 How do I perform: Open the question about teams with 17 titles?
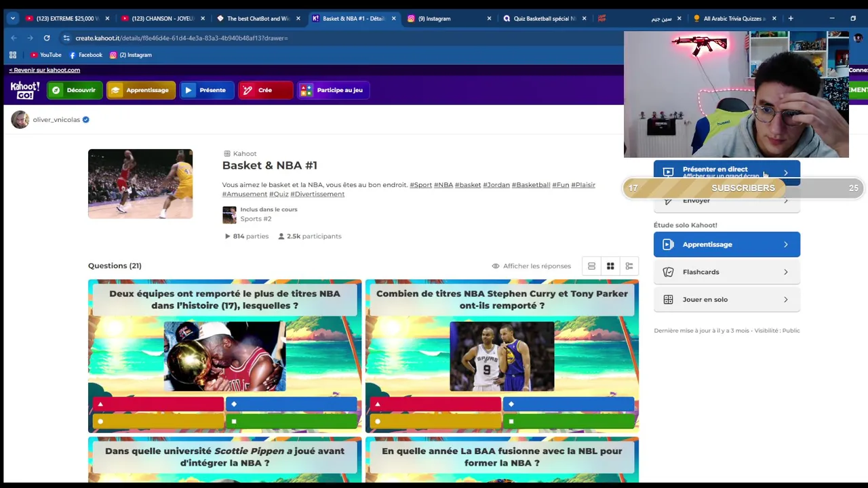tap(224, 357)
